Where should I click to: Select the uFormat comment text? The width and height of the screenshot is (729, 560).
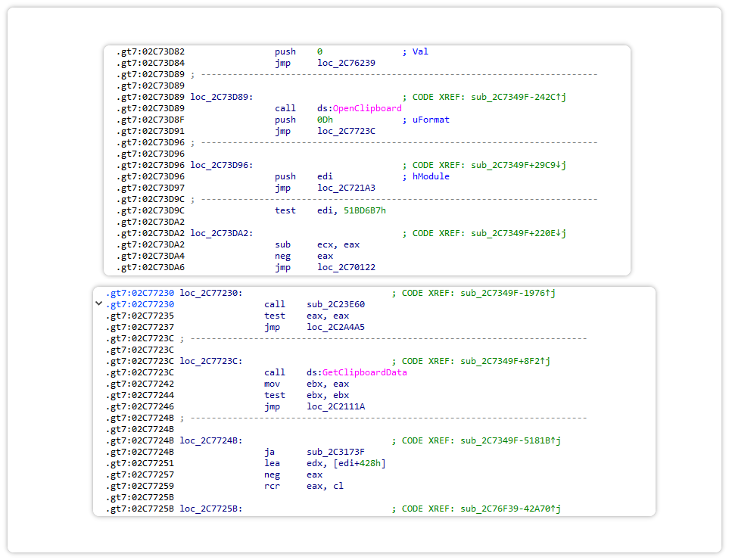[431, 120]
